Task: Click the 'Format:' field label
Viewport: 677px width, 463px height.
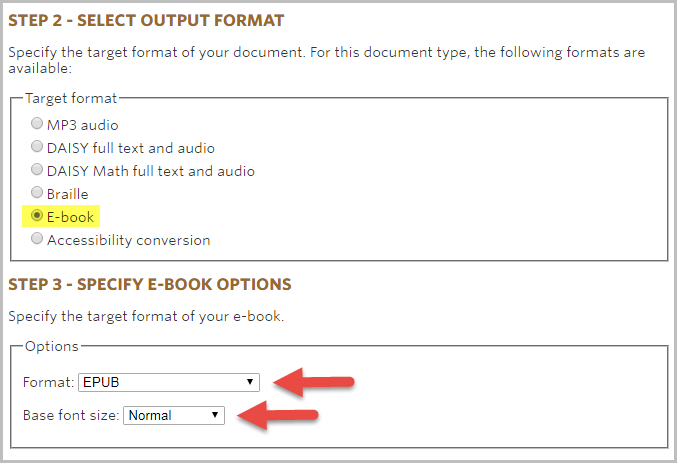Action: click(48, 382)
